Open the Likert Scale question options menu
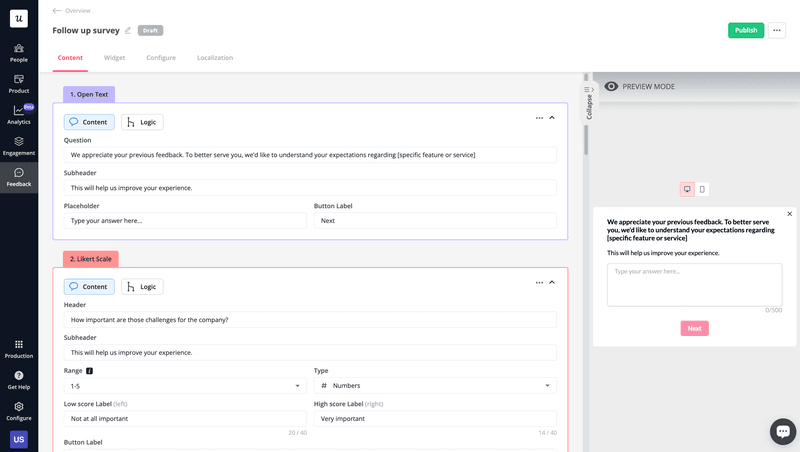Viewport: 800px width, 452px height. click(539, 283)
